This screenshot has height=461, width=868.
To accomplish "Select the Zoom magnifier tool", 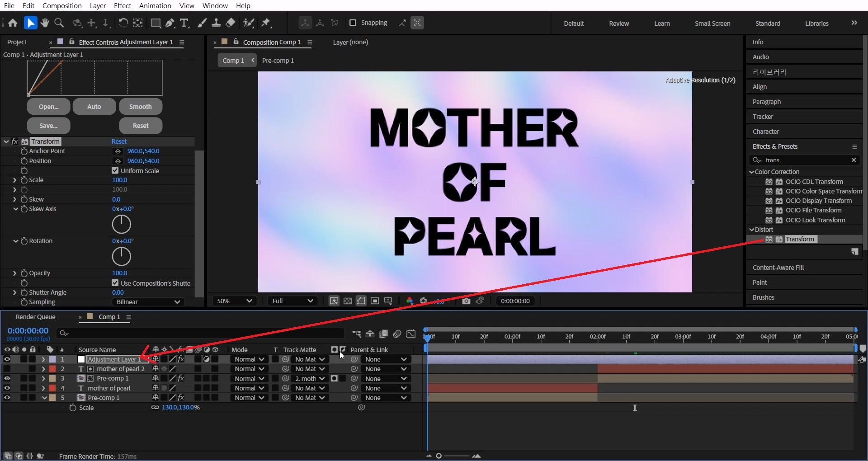I will 59,23.
